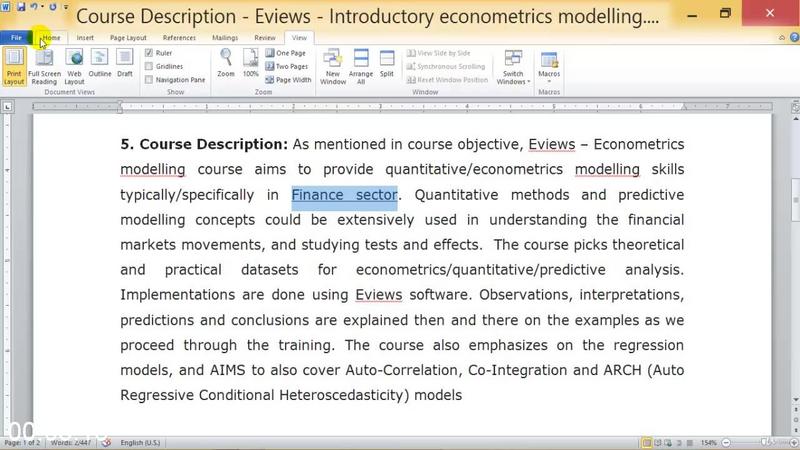The image size is (800, 450).
Task: Click the word Heteroscedasticity in last line
Action: pos(341,395)
